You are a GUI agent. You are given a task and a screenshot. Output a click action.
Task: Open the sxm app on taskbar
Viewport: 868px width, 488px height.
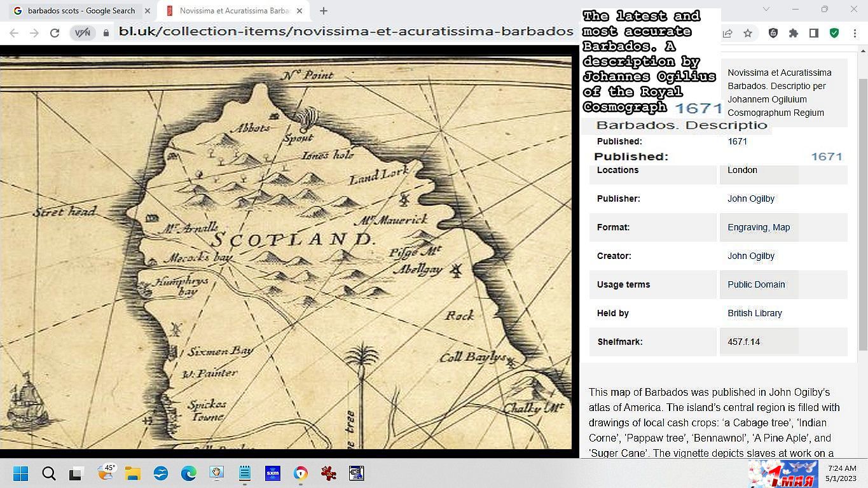[273, 473]
